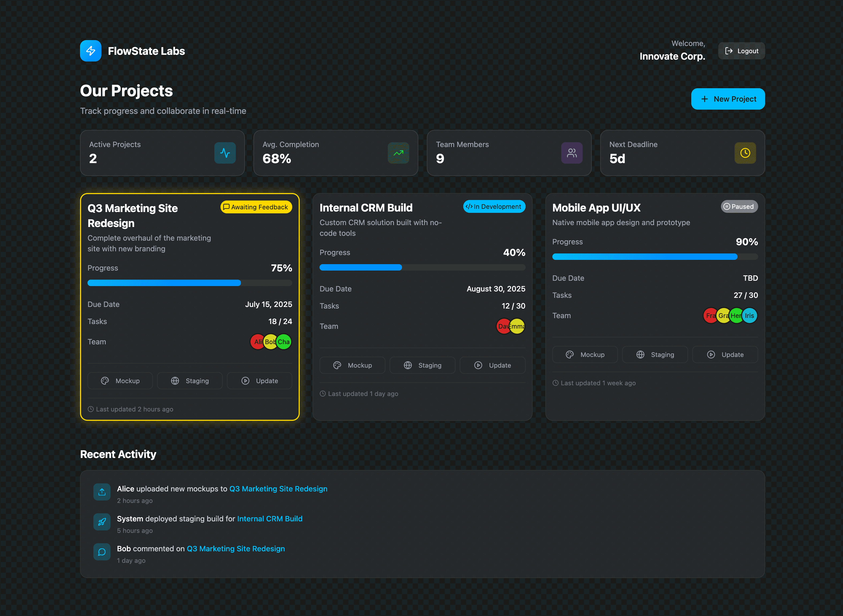Screen dimensions: 843x616
Task: Click Update on Mobile App UI/UX card
Action: click(725, 355)
